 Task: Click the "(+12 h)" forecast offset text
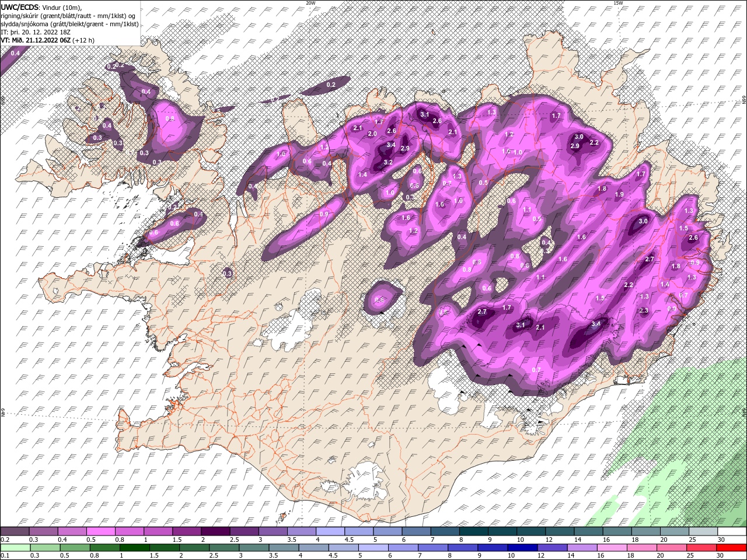(x=83, y=40)
